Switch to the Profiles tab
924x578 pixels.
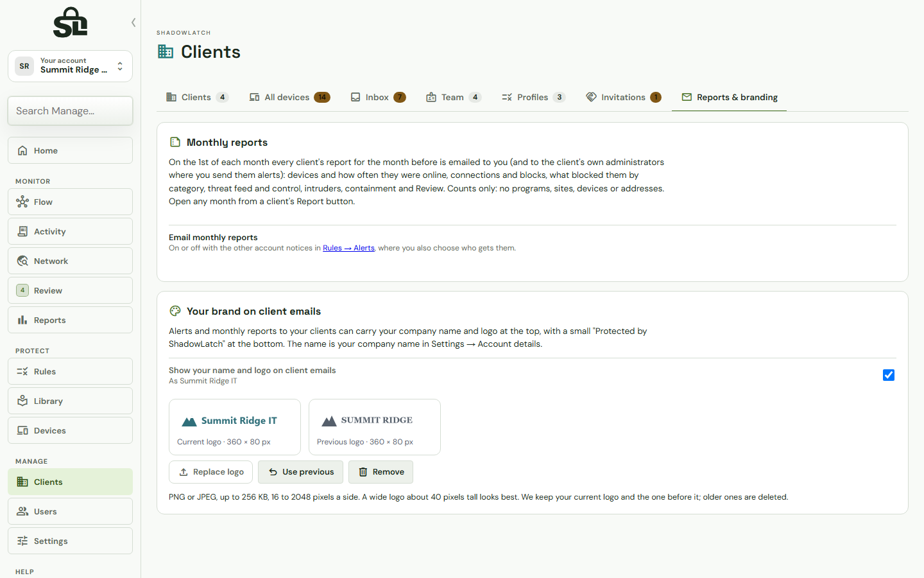pyautogui.click(x=533, y=97)
